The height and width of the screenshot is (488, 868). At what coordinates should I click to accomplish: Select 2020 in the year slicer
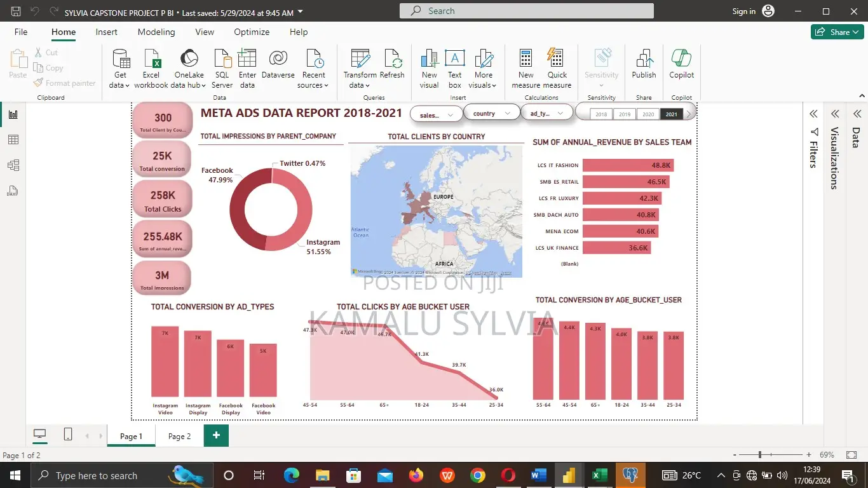click(648, 114)
